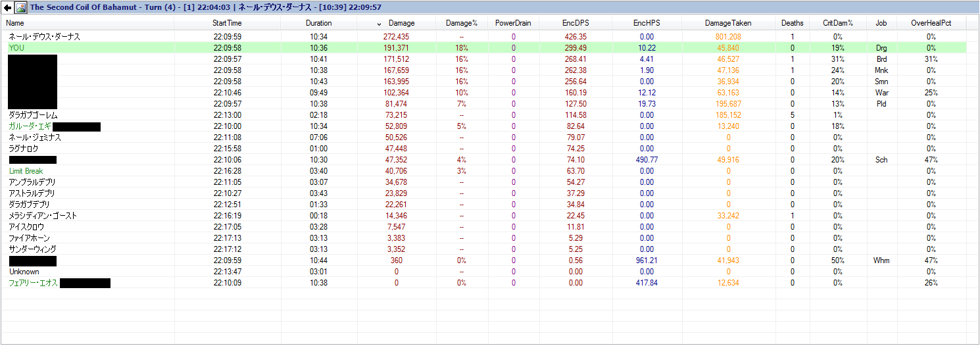The image size is (980, 348).
Task: Sort by the CritDam% column header
Action: click(x=838, y=23)
